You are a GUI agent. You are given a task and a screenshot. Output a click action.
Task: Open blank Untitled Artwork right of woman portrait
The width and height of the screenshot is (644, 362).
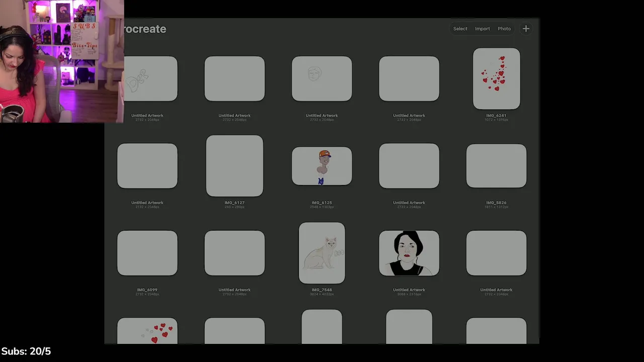click(497, 253)
